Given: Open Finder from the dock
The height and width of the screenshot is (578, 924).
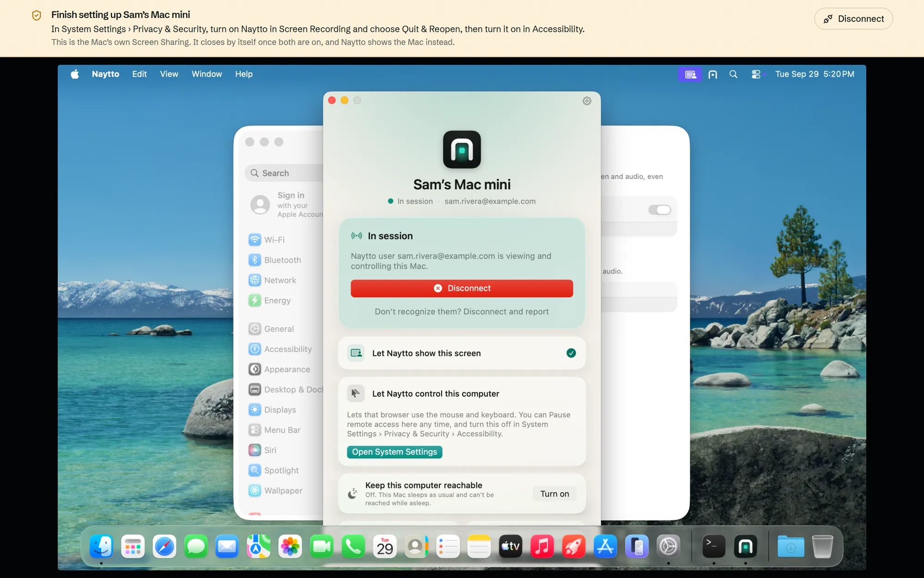Looking at the screenshot, I should pos(102,547).
